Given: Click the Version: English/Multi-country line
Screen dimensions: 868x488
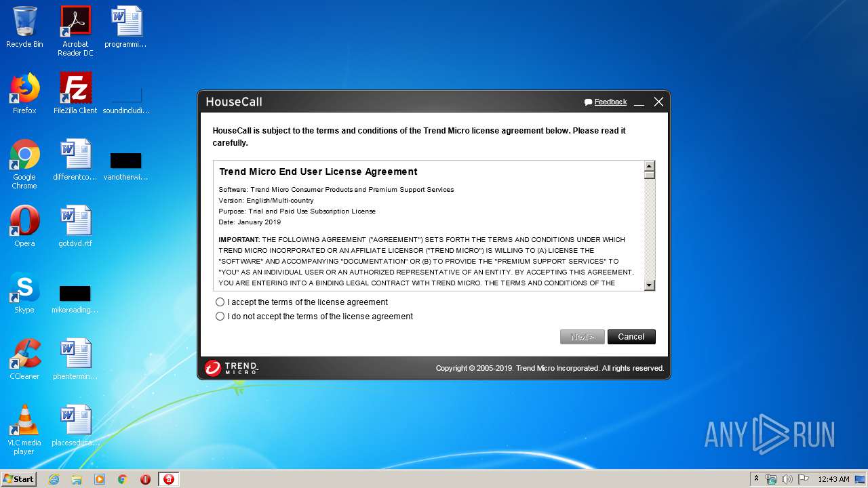Looking at the screenshot, I should [266, 201].
